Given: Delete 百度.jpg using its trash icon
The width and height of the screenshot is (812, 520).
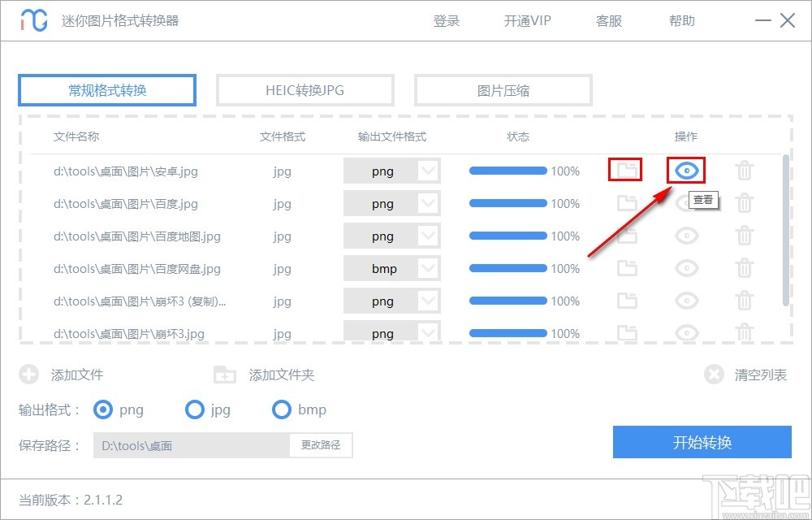Looking at the screenshot, I should [745, 203].
